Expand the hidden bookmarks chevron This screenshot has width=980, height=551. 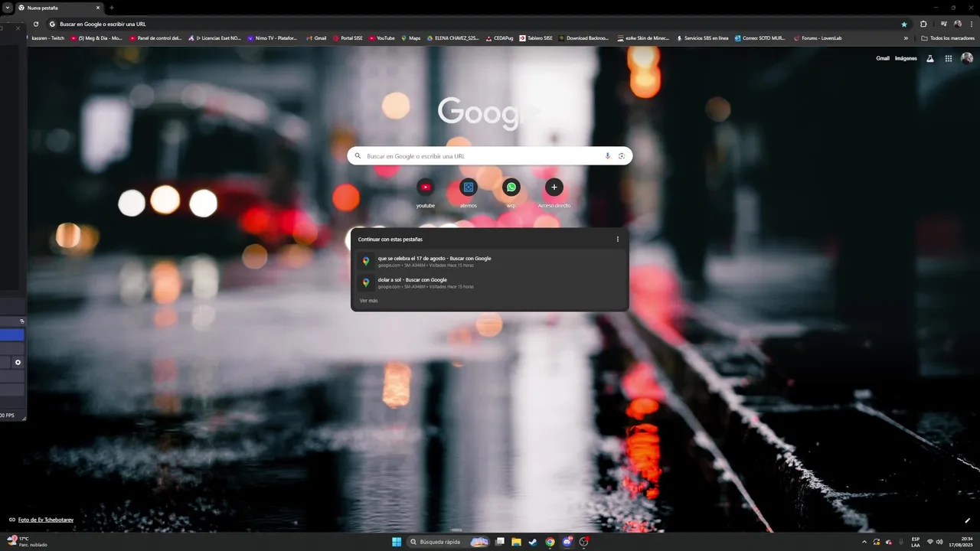[x=906, y=38]
